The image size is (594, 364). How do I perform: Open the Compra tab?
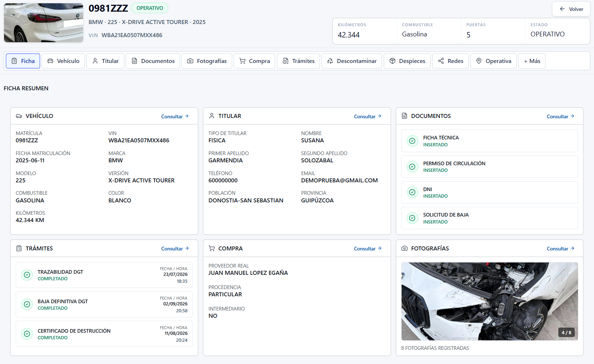point(254,61)
